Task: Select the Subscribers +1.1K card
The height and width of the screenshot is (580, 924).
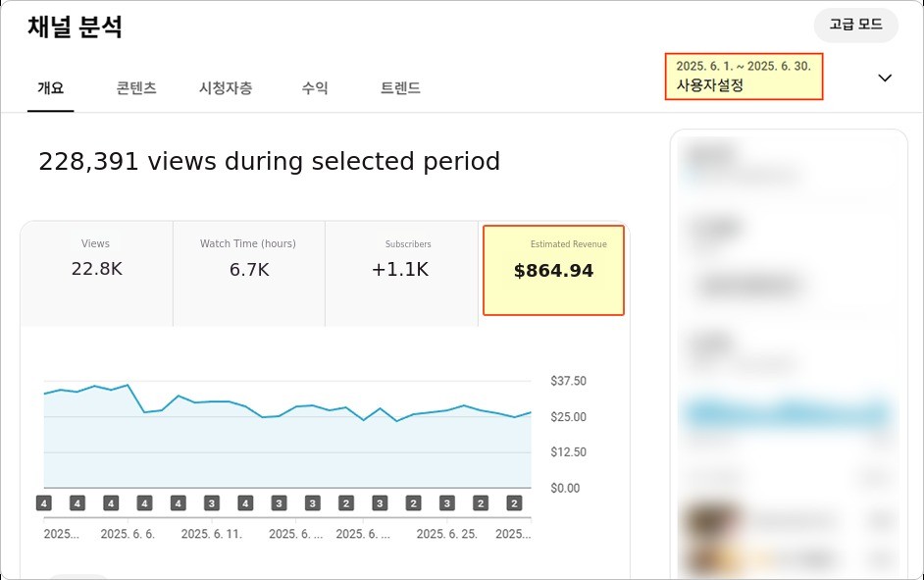Action: click(401, 274)
